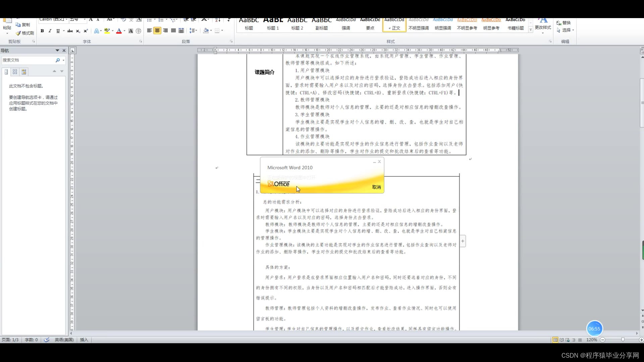This screenshot has width=644, height=362.
Task: Align text to the left
Action: click(x=149, y=31)
